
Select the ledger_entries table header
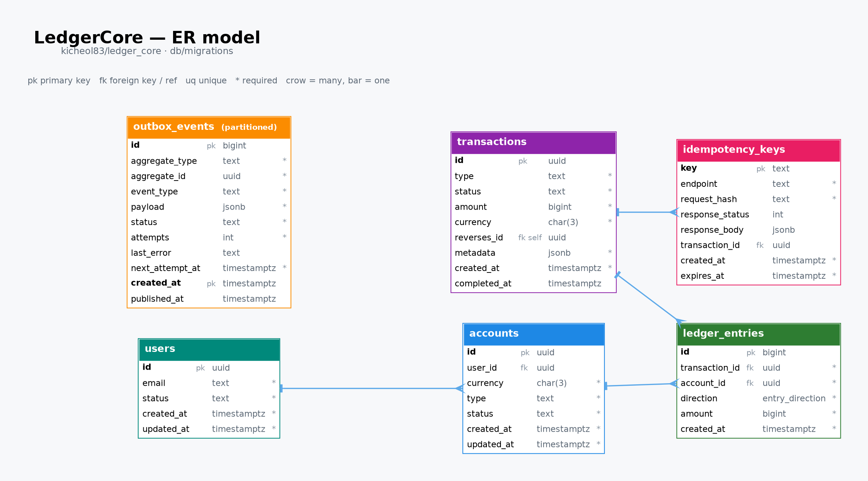click(x=758, y=334)
